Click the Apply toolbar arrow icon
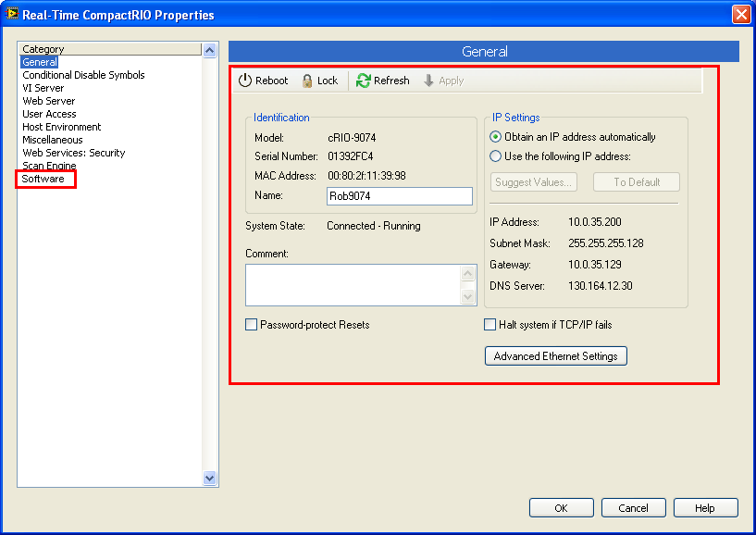 pyautogui.click(x=429, y=81)
